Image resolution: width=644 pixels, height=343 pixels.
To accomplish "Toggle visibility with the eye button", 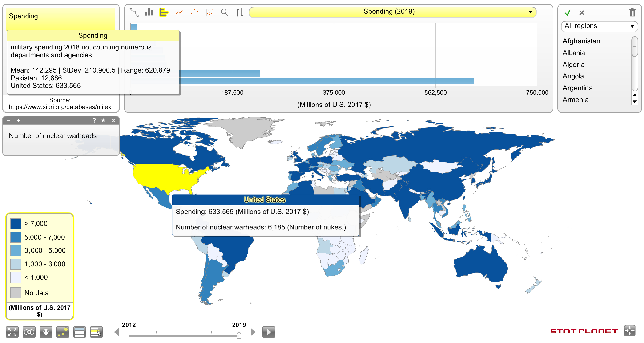I will pos(29,332).
